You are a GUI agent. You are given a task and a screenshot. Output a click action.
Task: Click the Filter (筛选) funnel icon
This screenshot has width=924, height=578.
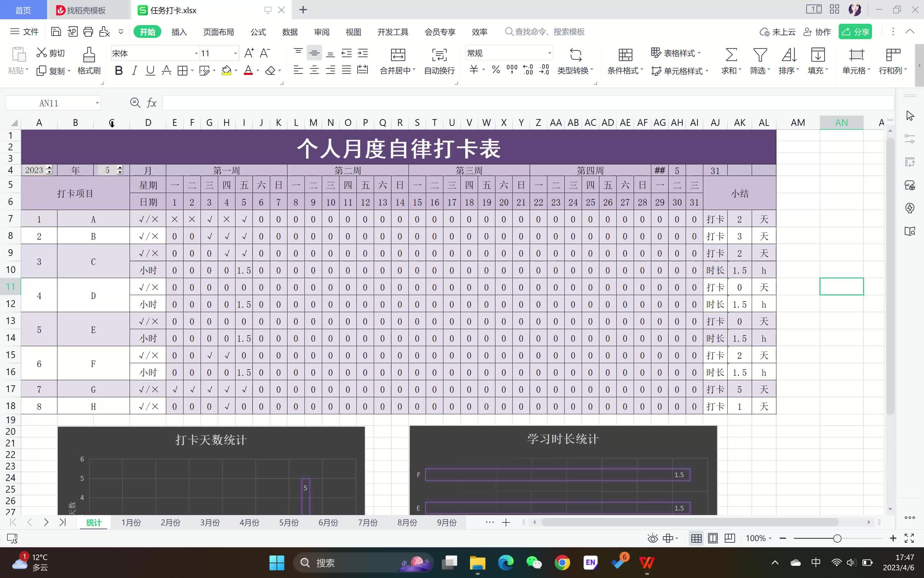coord(760,55)
